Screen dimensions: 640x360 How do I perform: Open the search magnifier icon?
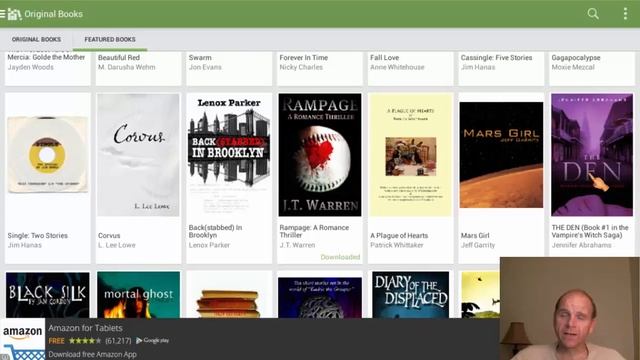593,14
